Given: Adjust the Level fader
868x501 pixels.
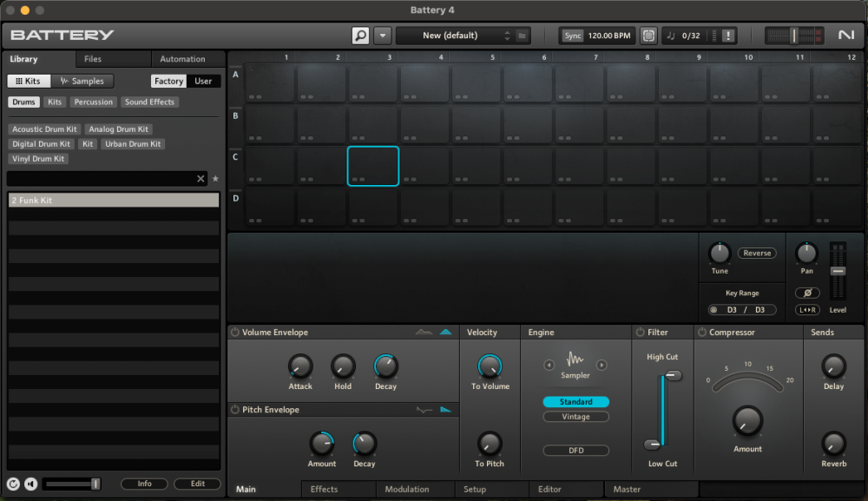Looking at the screenshot, I should pyautogui.click(x=838, y=271).
